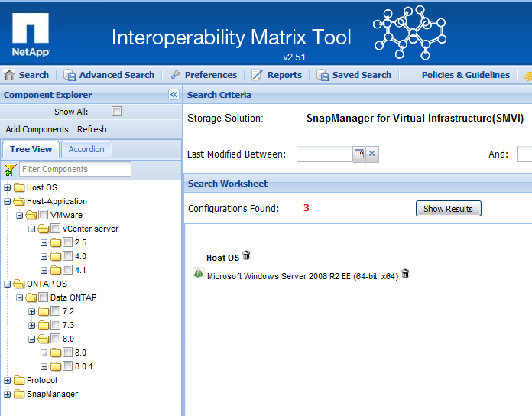532x416 pixels.
Task: Check the VMware checkbox
Action: pyautogui.click(x=44, y=215)
